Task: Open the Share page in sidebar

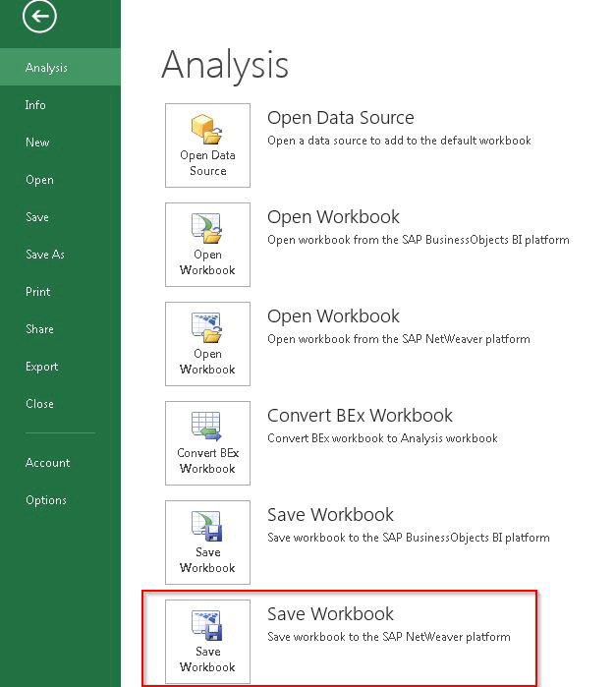Action: tap(39, 329)
